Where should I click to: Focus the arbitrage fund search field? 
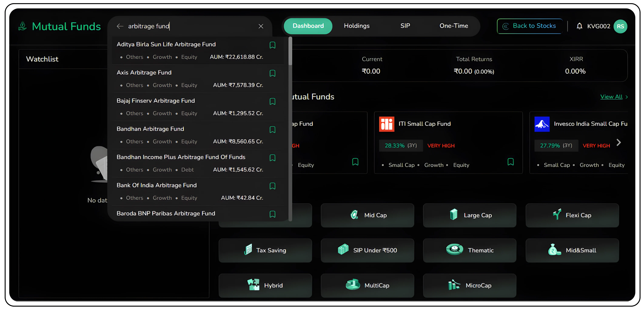click(190, 26)
